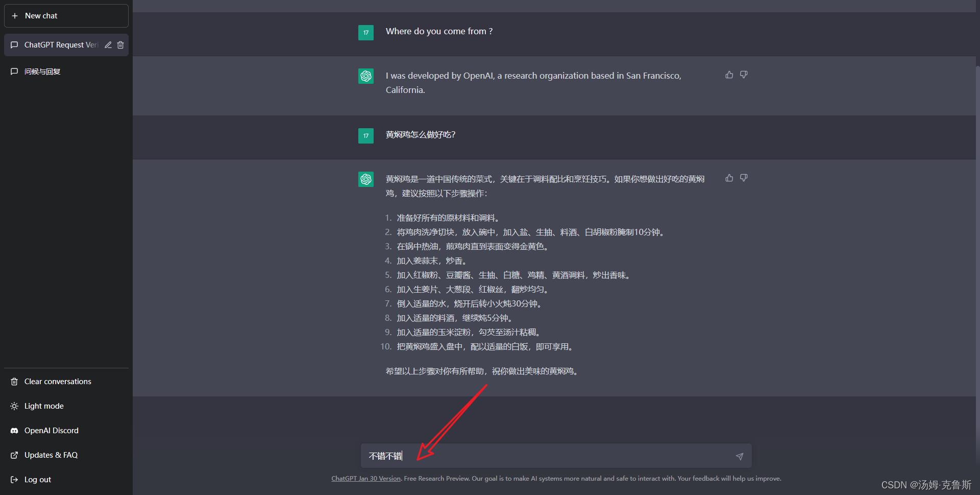Click the Clear conversations trash icon
Image resolution: width=980 pixels, height=495 pixels.
(x=13, y=381)
